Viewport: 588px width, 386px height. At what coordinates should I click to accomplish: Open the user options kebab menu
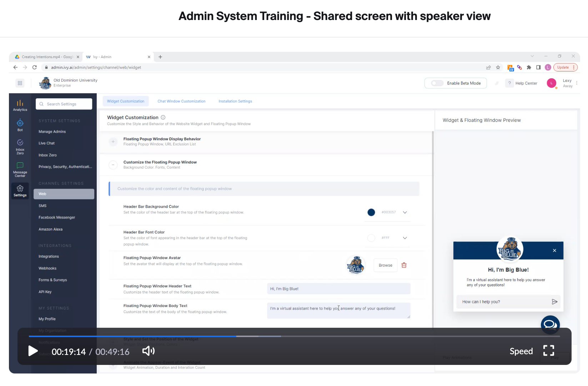577,83
